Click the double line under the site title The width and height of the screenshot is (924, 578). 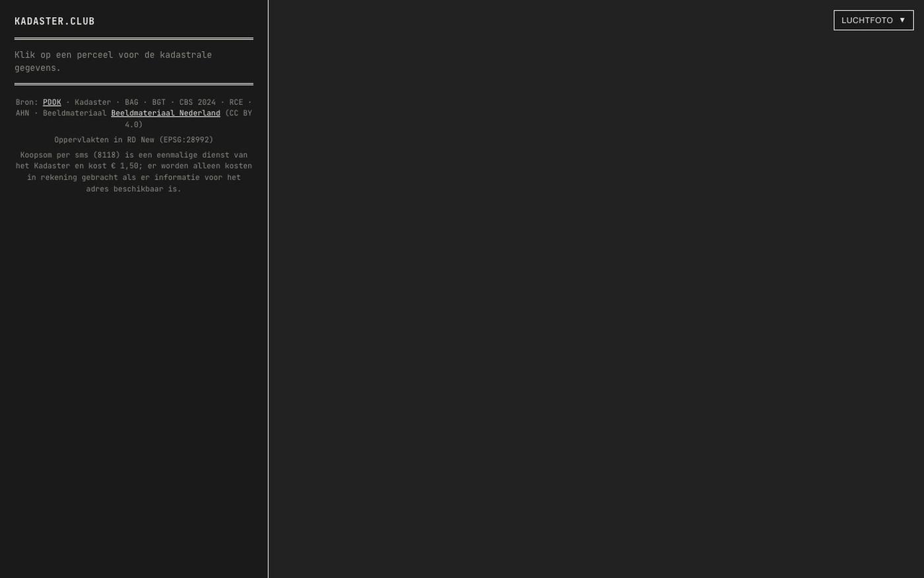click(x=134, y=38)
